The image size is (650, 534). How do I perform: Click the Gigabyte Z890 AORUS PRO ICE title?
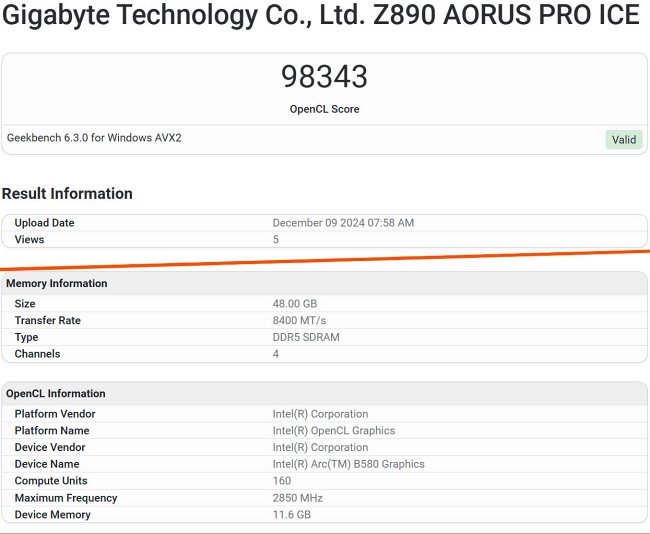321,15
